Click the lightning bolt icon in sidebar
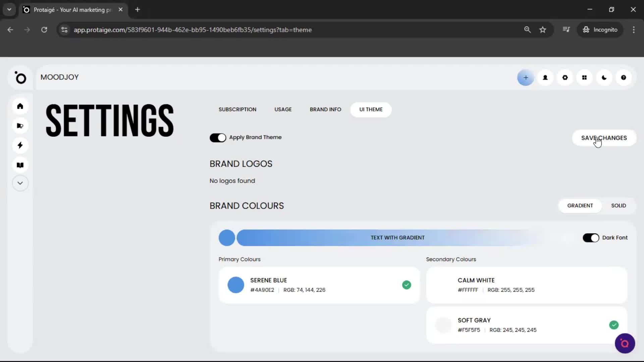This screenshot has height=362, width=644. (x=20, y=145)
